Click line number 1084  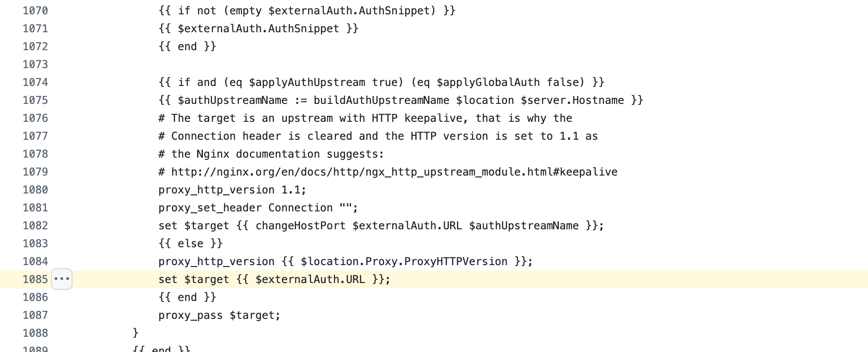pos(35,262)
